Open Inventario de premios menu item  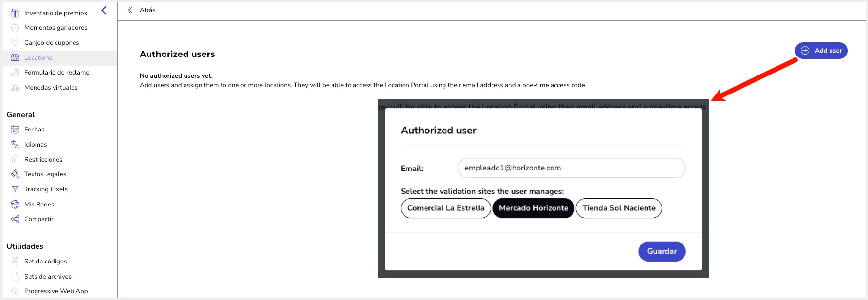[x=55, y=13]
